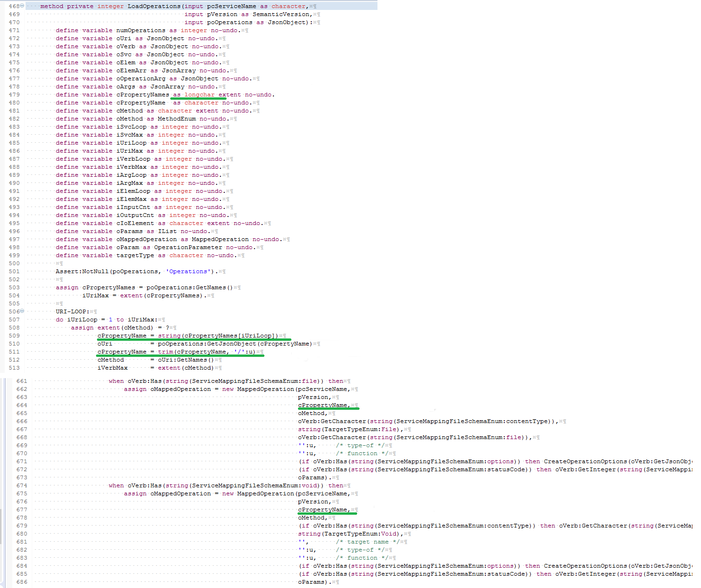
Task: Click 'extent(cPropertyNames)' on line 504
Action: (162, 295)
